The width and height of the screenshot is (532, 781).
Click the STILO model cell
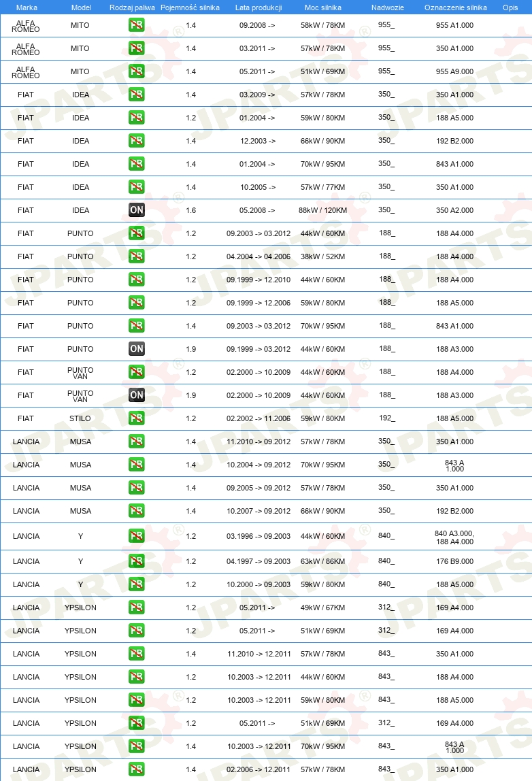[80, 418]
